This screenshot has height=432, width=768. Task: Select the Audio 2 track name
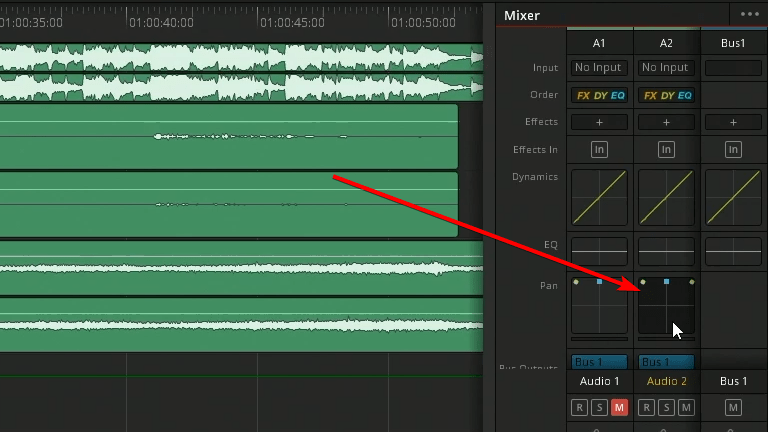click(x=666, y=381)
